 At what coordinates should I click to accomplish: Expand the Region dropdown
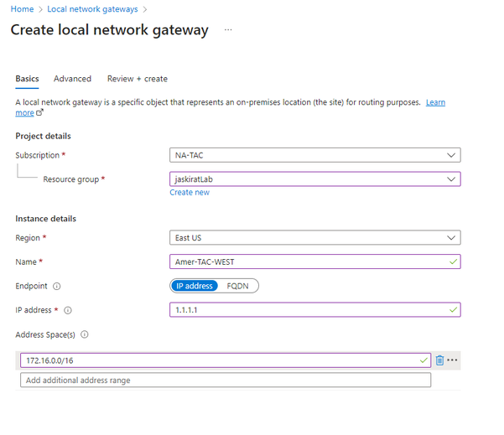(x=314, y=238)
